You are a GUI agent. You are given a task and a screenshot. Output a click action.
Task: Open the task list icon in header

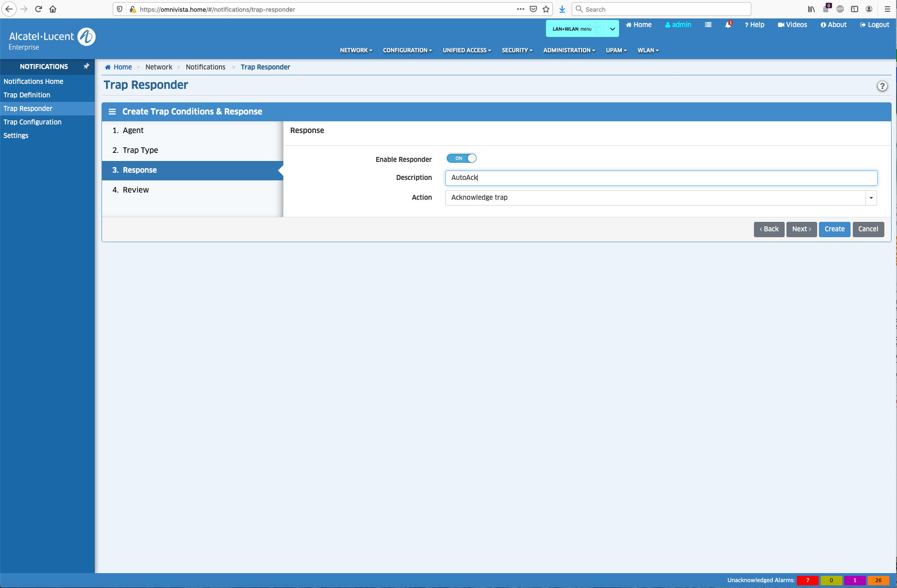pos(708,25)
